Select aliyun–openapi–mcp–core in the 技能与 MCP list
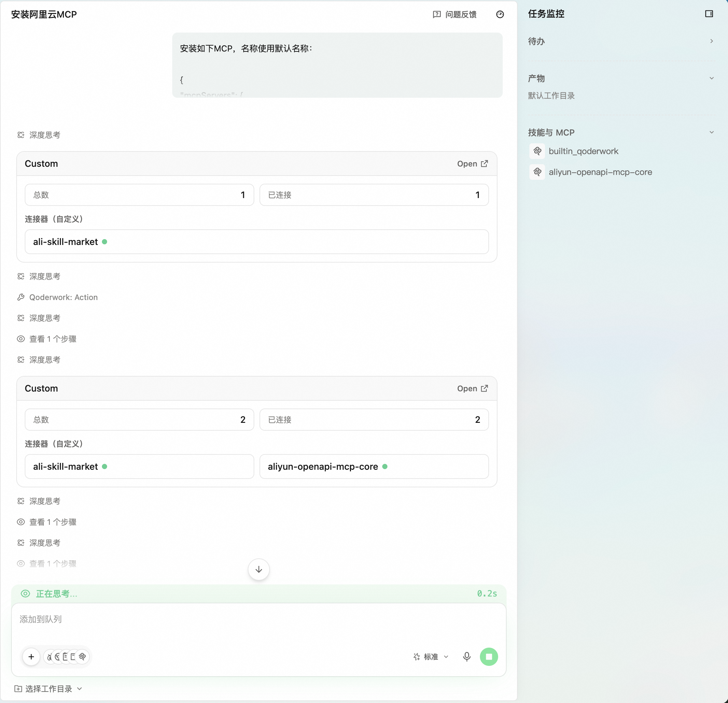Screen dimensions: 728x703 point(591,172)
